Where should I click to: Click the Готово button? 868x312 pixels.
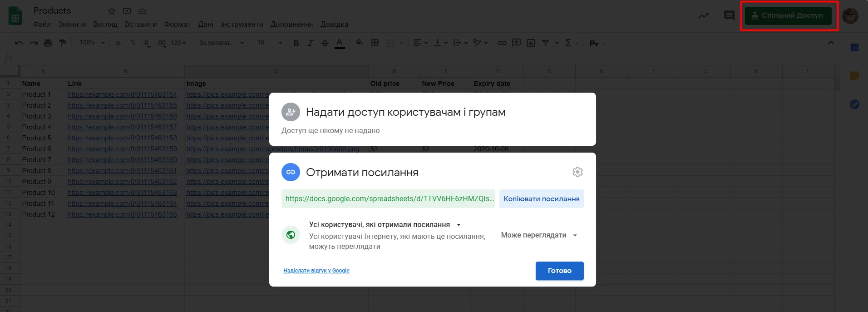pyautogui.click(x=560, y=271)
